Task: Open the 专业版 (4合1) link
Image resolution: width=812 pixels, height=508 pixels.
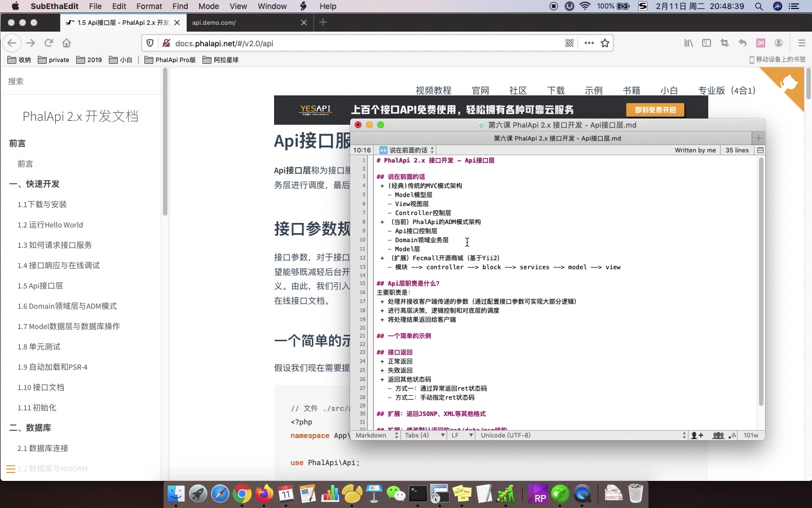Action: coord(727,90)
